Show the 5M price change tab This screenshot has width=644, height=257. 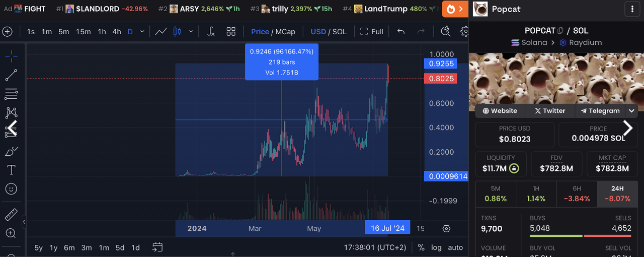pyautogui.click(x=496, y=194)
